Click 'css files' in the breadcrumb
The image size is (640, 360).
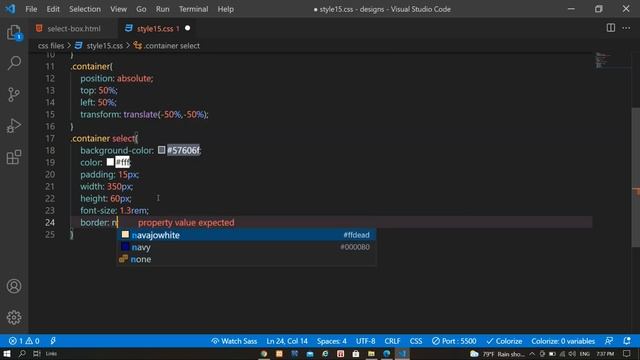pos(51,46)
